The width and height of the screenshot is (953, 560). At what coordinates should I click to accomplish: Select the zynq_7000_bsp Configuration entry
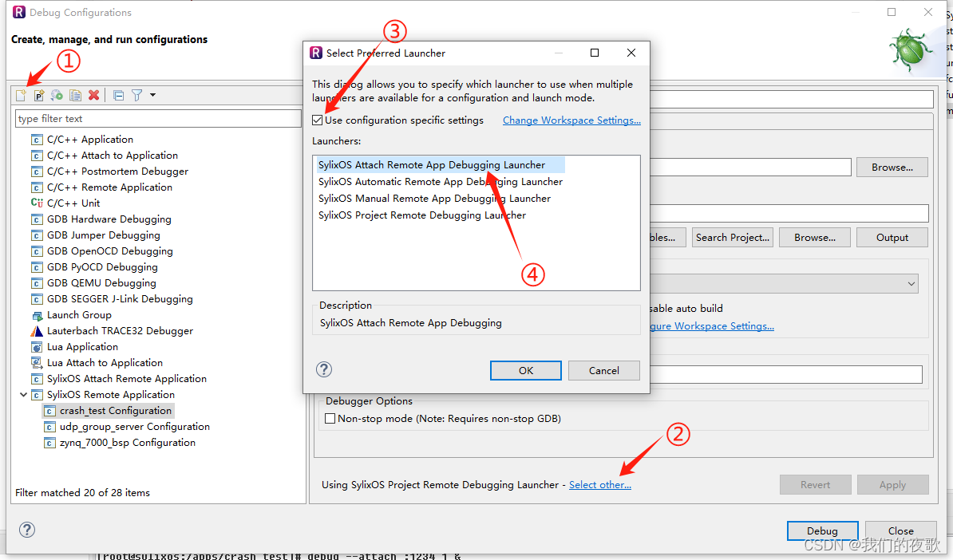tap(128, 442)
